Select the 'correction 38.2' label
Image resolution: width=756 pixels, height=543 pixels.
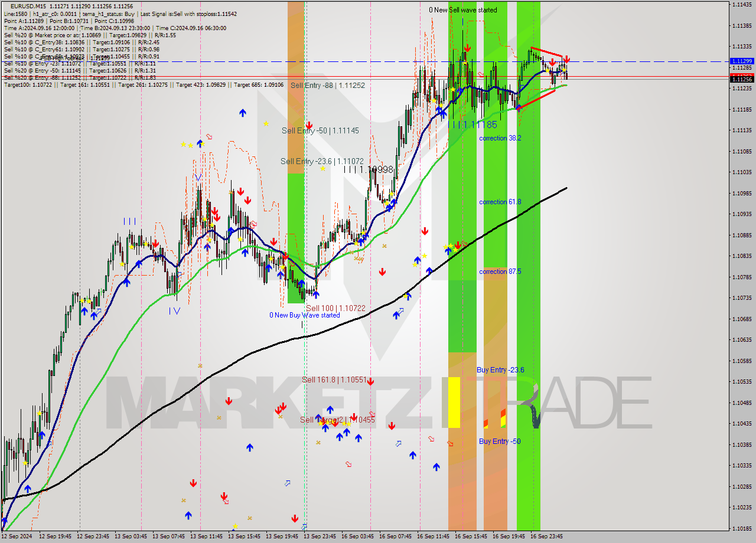coord(500,138)
